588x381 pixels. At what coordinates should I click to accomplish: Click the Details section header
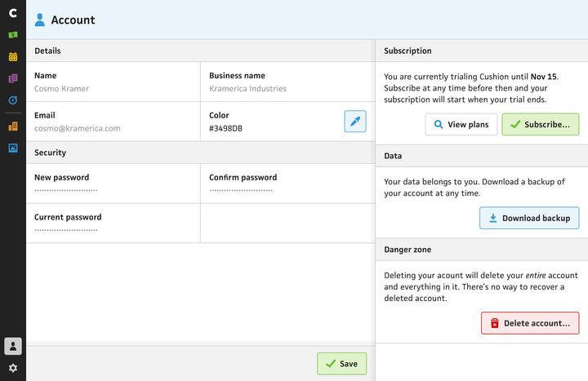click(x=201, y=51)
